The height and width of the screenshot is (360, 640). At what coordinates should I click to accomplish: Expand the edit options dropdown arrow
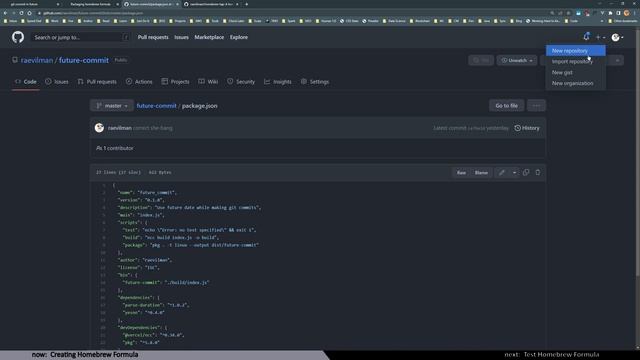pos(514,173)
